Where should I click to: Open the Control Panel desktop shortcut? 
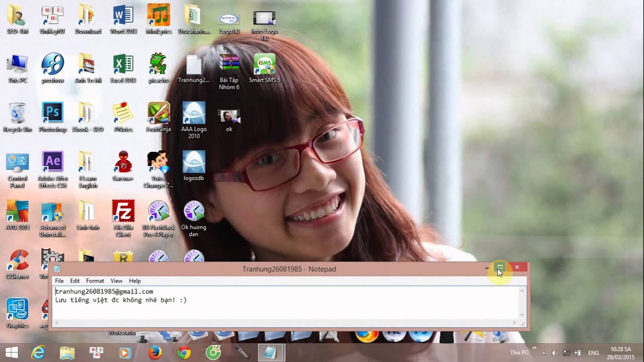[x=18, y=169]
